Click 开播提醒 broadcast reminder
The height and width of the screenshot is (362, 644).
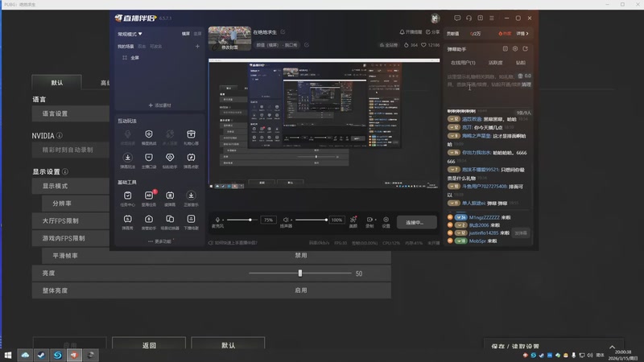(x=411, y=32)
